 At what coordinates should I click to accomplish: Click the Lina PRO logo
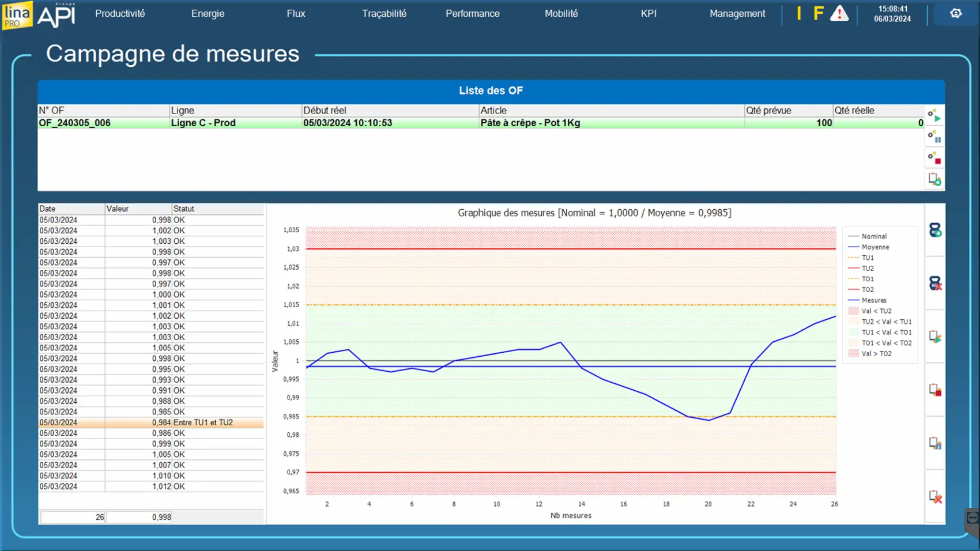[x=17, y=15]
